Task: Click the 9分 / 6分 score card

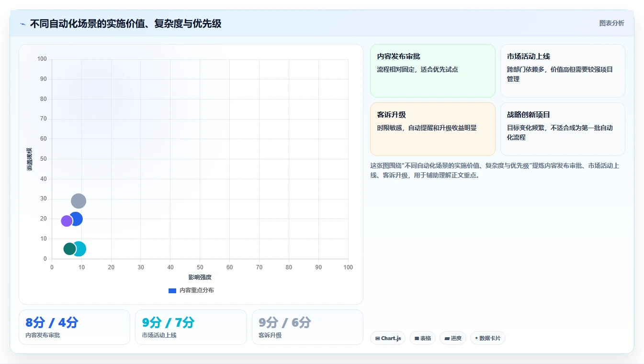Action: point(307,327)
